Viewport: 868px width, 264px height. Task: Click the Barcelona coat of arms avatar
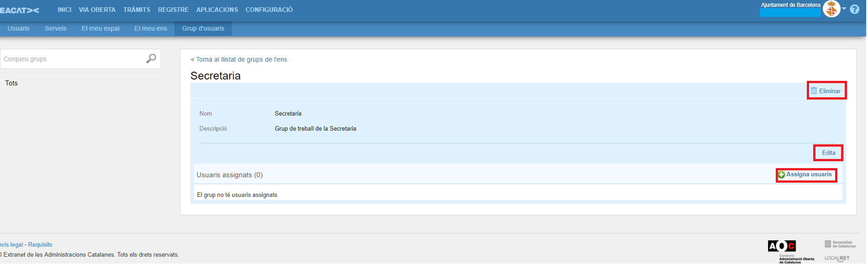click(x=831, y=9)
